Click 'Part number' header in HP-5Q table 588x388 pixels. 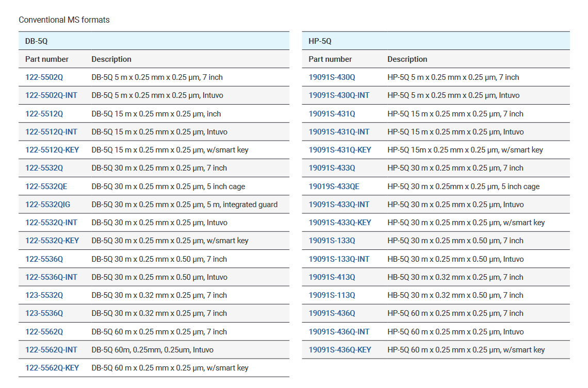pos(331,59)
